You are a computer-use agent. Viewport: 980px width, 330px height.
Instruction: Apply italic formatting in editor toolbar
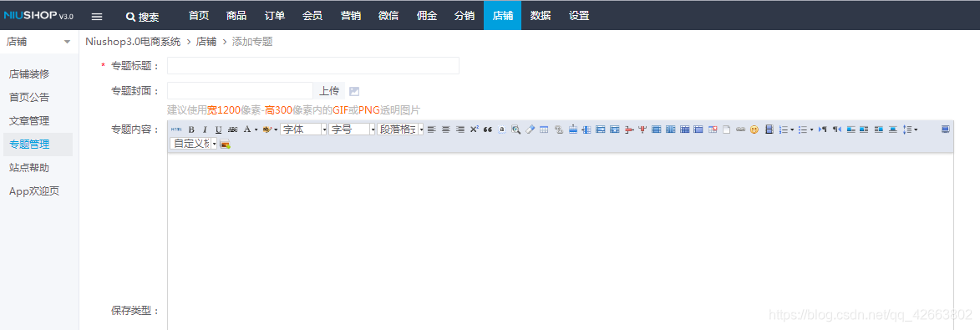[205, 129]
